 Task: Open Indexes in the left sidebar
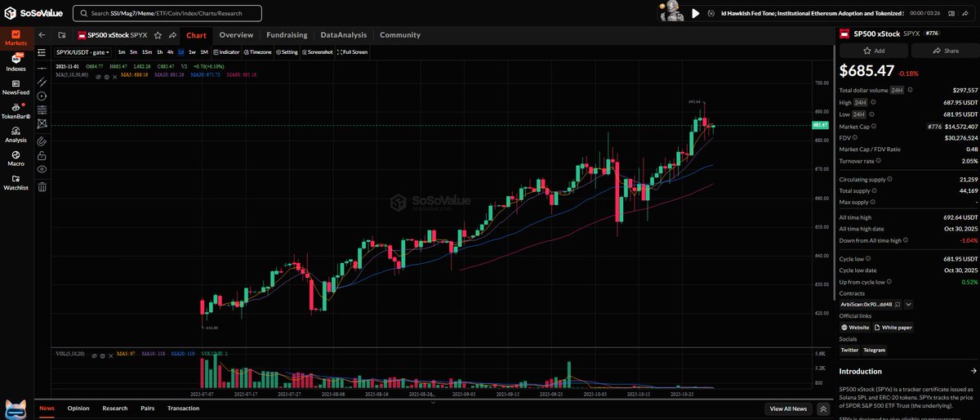16,62
